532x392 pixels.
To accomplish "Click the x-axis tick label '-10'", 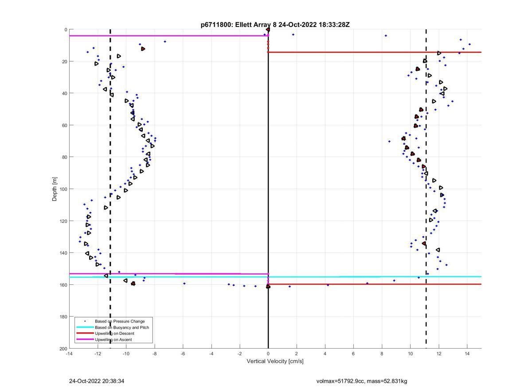I will [126, 354].
